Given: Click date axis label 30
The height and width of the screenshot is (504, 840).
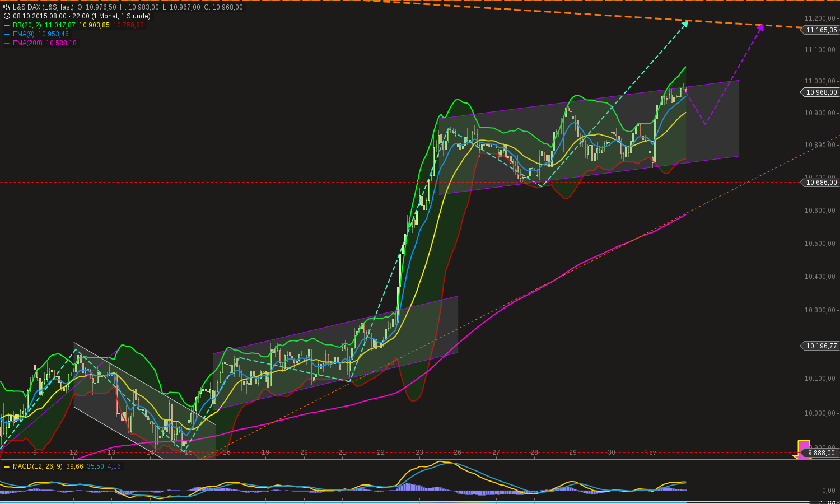Looking at the screenshot, I should [x=612, y=452].
